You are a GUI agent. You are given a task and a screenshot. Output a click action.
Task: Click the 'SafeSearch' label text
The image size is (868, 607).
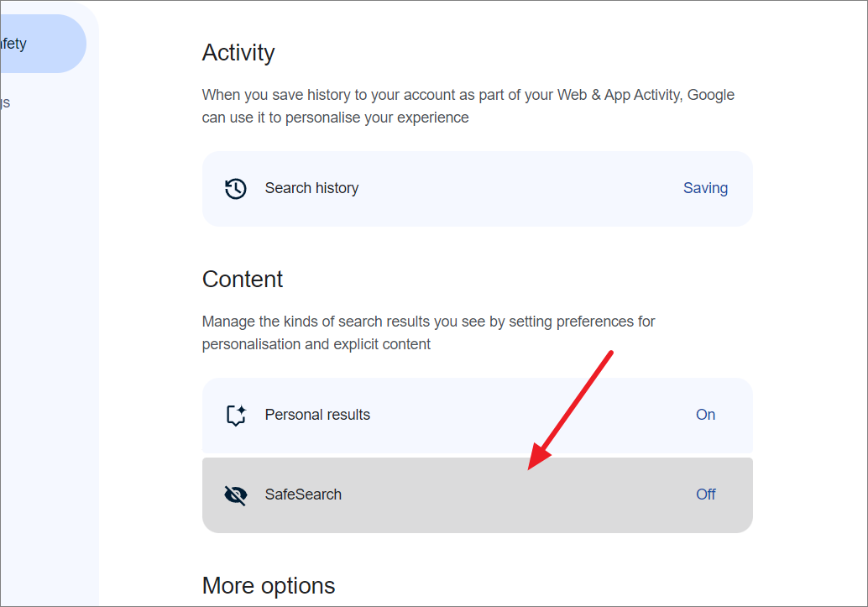(303, 494)
